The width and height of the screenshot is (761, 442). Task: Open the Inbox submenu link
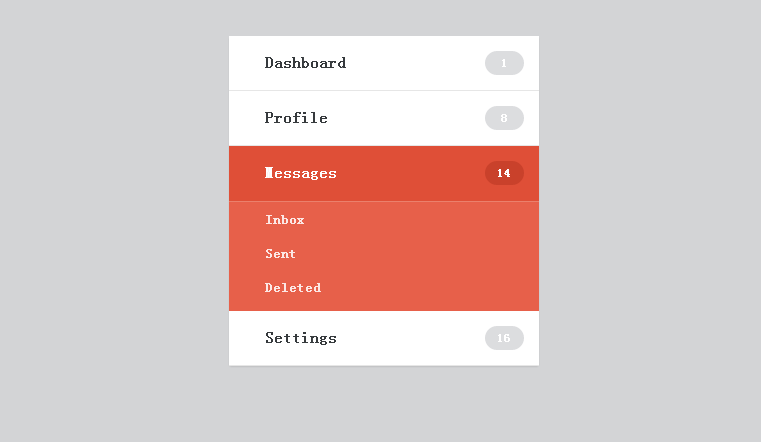[x=285, y=220]
